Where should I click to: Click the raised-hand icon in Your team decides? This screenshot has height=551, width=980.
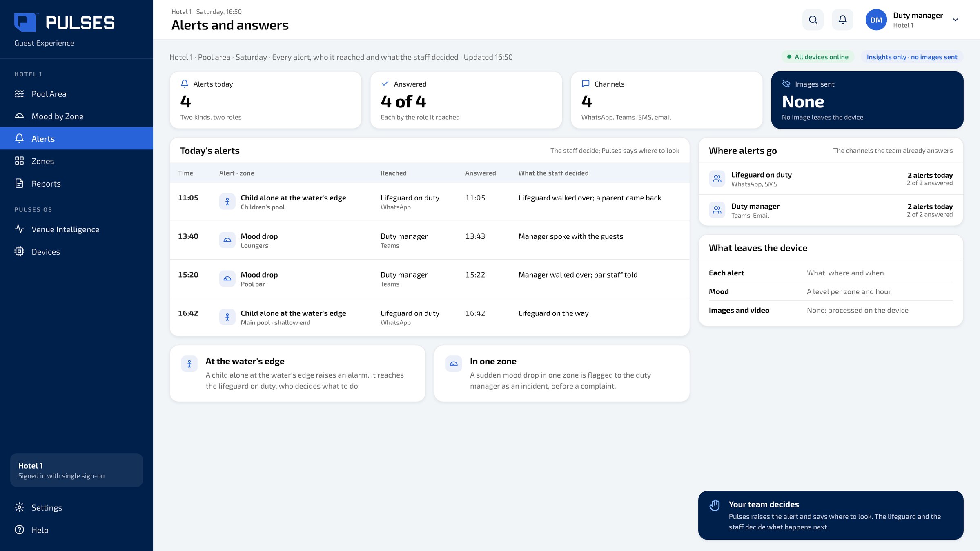715,505
